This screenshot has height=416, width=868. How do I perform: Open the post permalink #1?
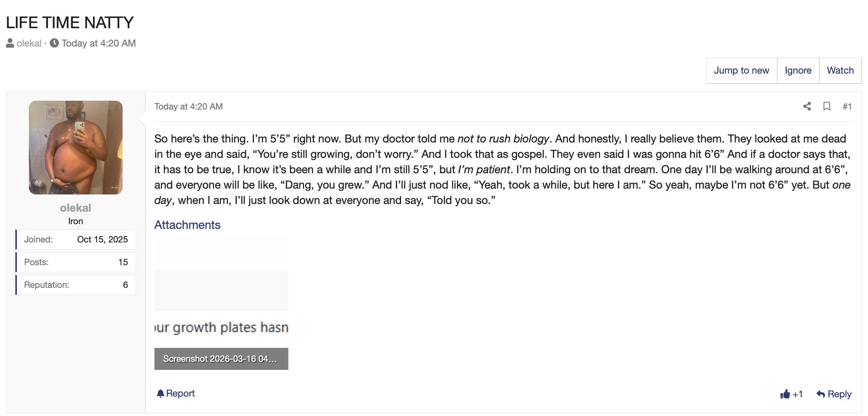click(847, 106)
